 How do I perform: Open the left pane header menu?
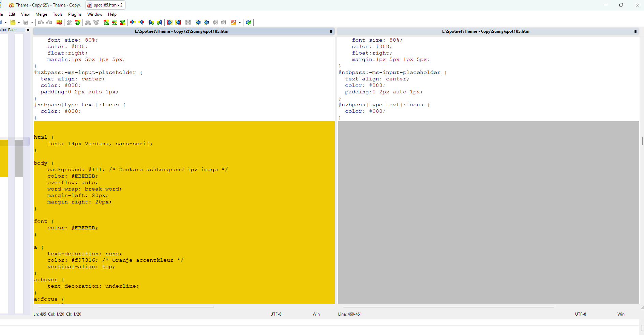(331, 31)
